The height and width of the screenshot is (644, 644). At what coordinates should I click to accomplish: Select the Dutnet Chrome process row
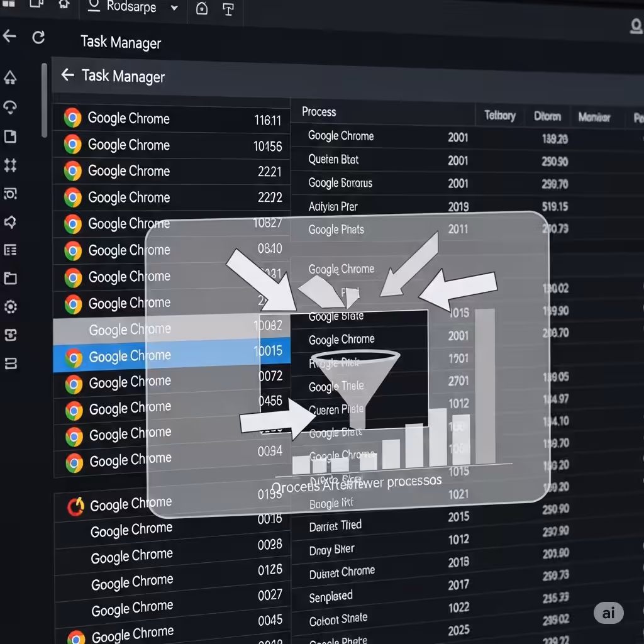(467, 567)
